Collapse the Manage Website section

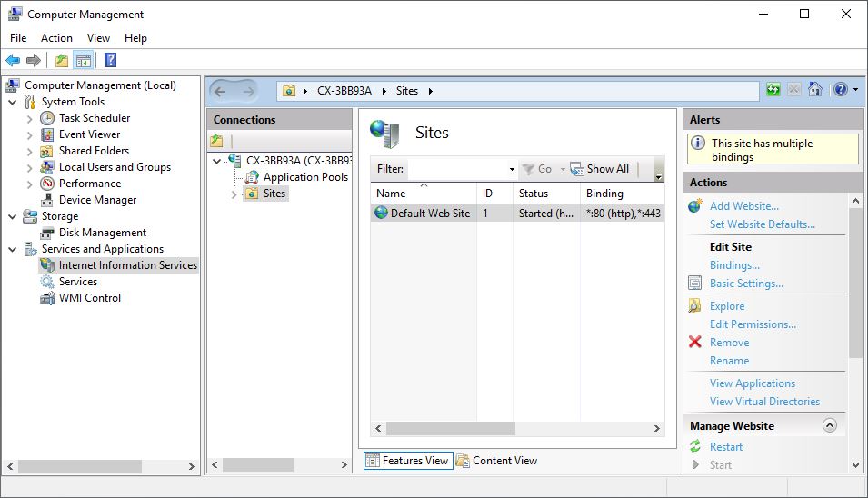pyautogui.click(x=829, y=425)
